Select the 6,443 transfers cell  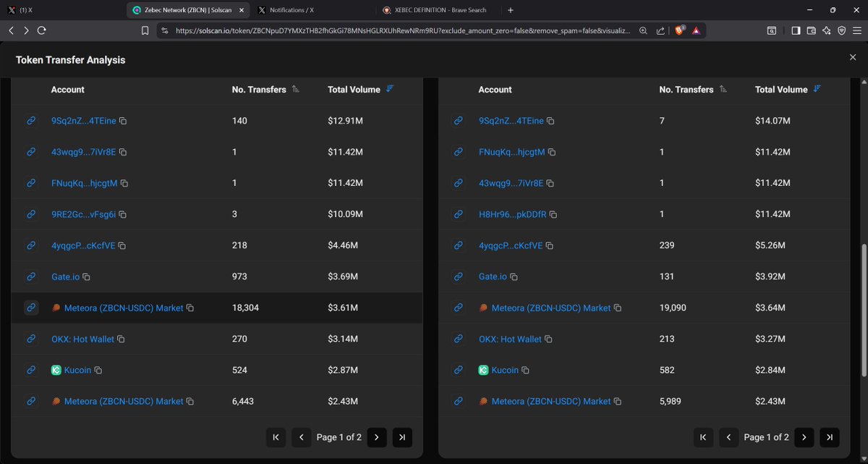pos(242,401)
